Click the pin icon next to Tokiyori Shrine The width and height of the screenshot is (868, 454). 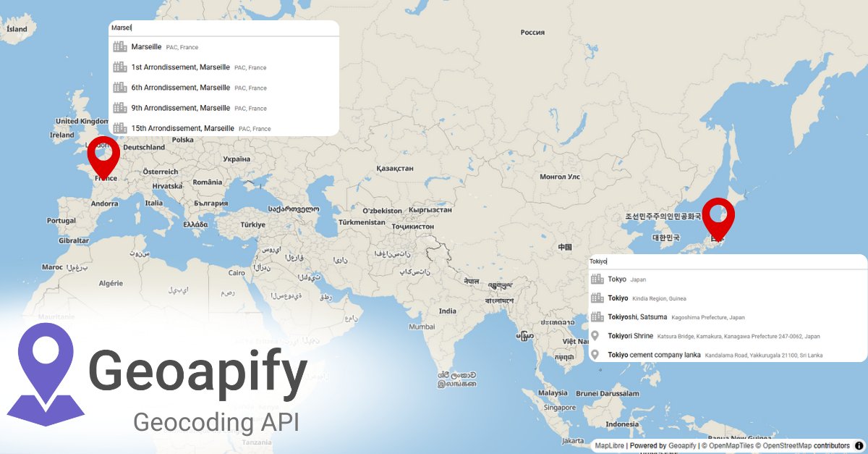point(597,335)
